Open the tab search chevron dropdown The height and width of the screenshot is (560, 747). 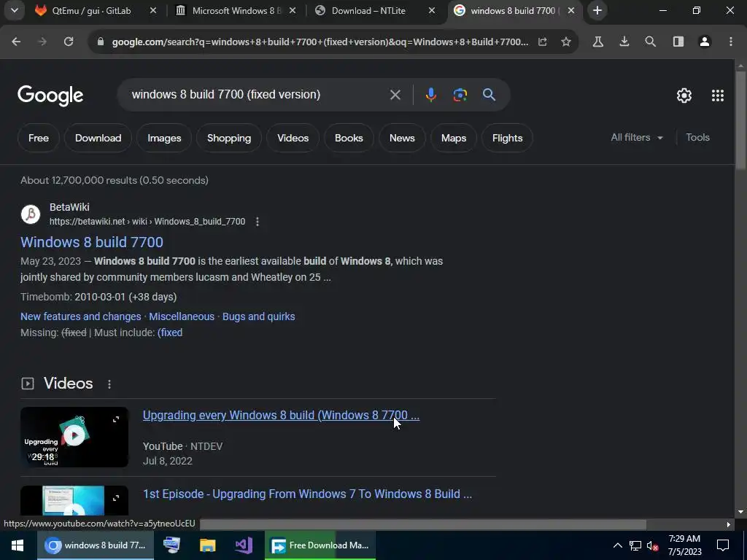click(x=15, y=10)
